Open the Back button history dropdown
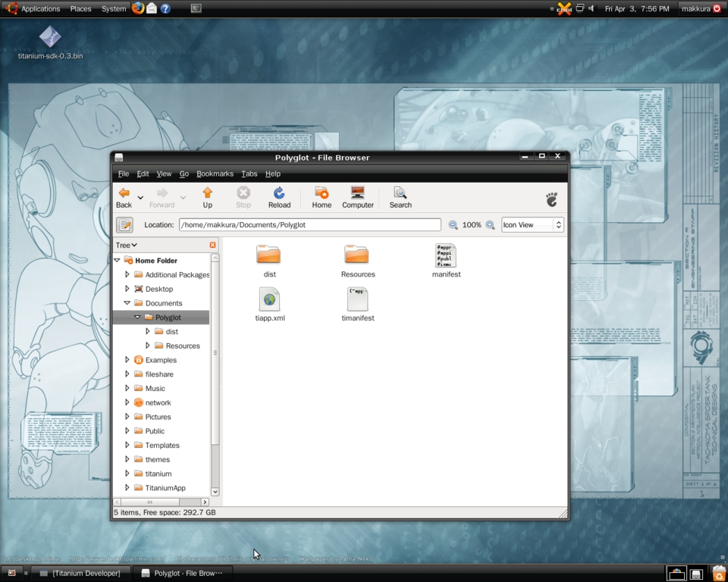 point(140,197)
